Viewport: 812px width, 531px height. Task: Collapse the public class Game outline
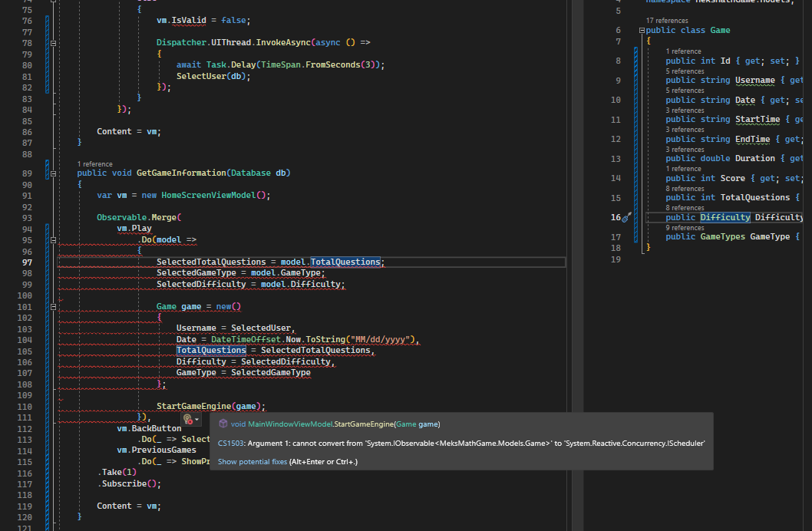[x=642, y=31]
